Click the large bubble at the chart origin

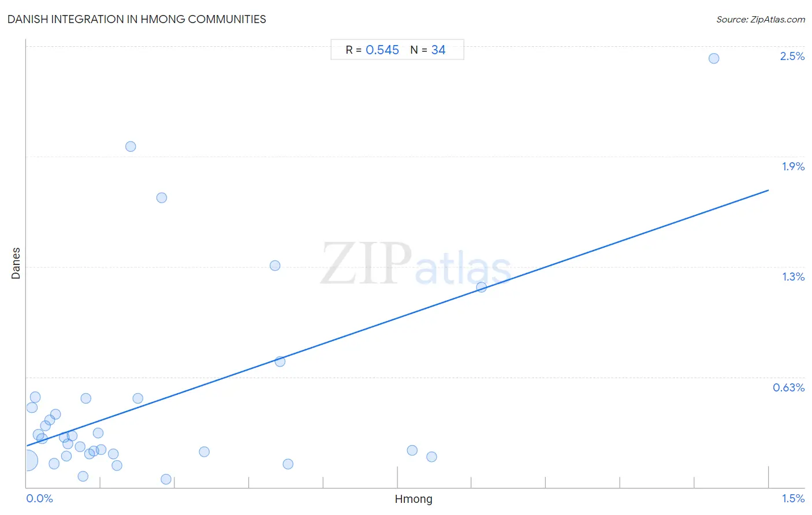click(x=27, y=461)
